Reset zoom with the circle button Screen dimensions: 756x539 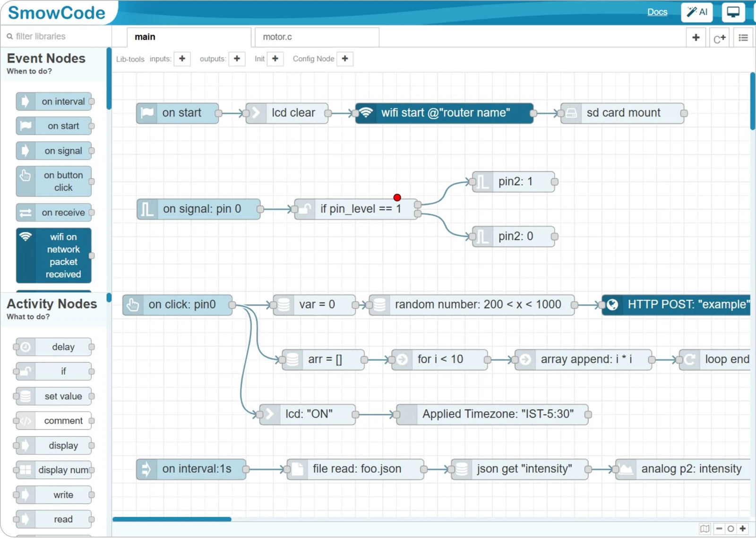click(730, 529)
